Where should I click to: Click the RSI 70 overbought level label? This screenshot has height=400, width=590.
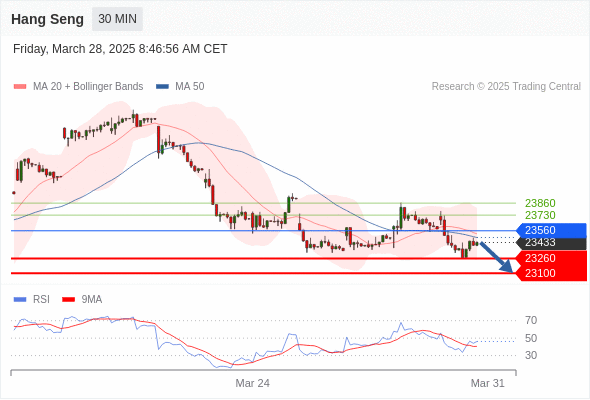(531, 321)
